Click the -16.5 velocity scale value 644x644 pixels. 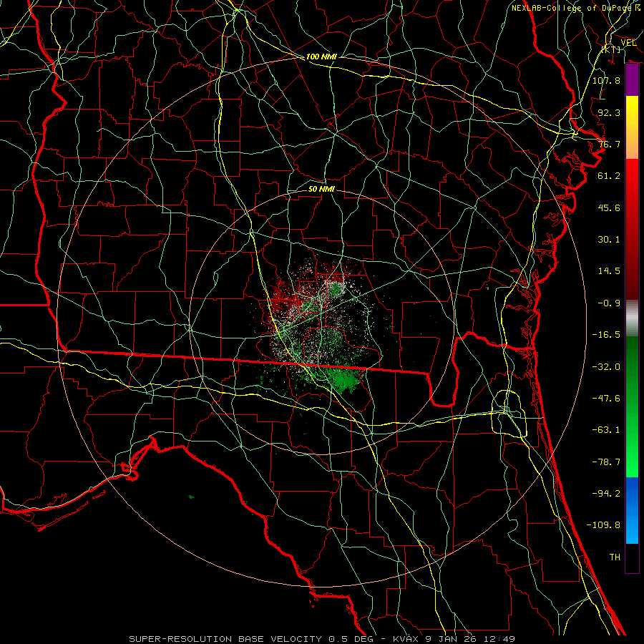[x=606, y=335]
